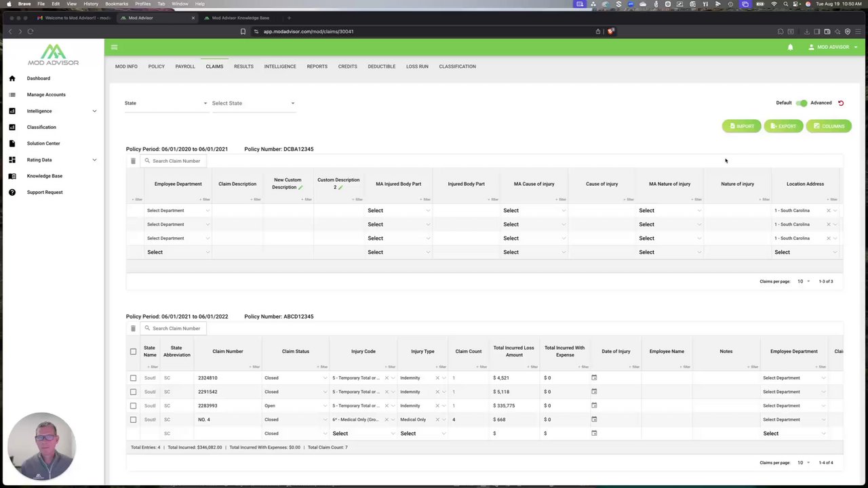This screenshot has height=488, width=868.
Task: Click the COLUMNS button
Action: [x=829, y=126]
